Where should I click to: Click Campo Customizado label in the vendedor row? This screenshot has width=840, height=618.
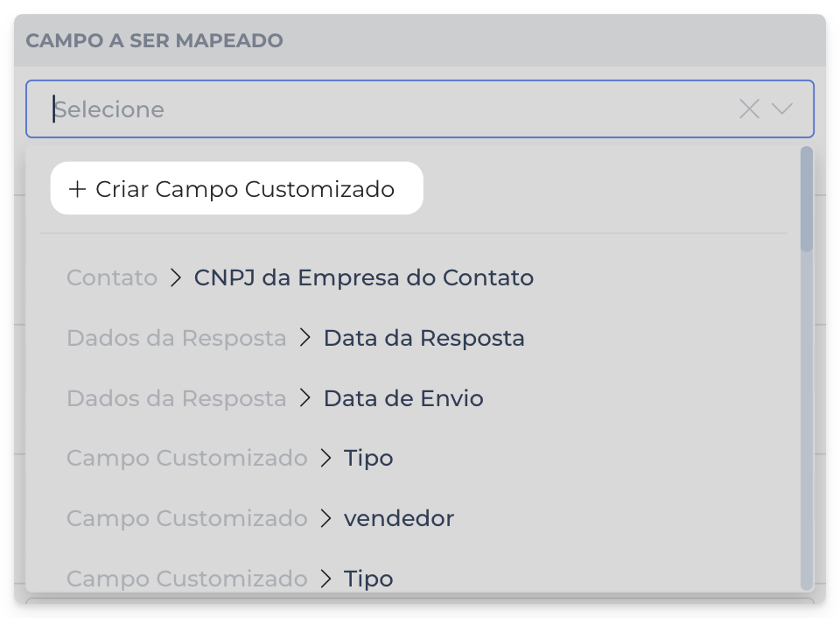(186, 519)
